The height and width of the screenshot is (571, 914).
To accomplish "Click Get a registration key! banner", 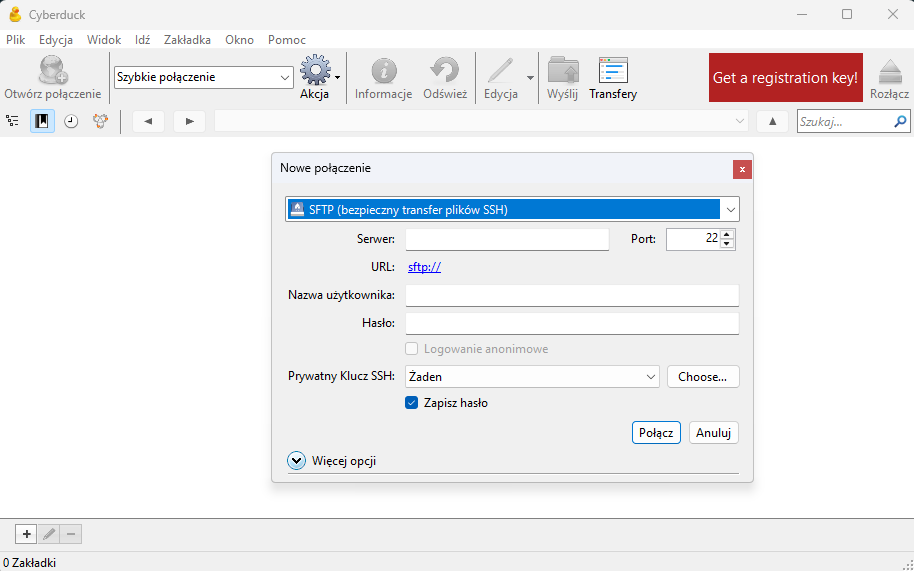I will point(786,77).
